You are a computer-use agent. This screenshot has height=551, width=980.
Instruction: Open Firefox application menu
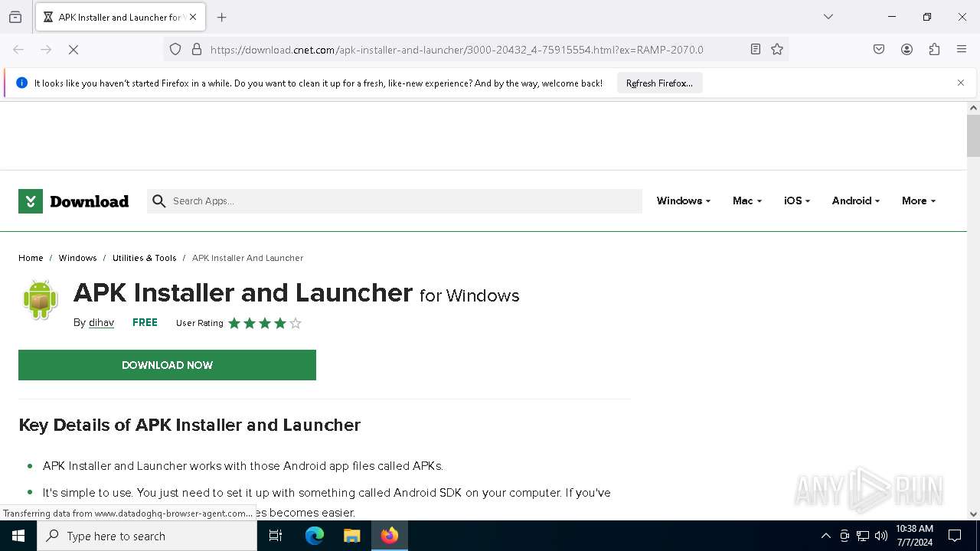coord(962,50)
